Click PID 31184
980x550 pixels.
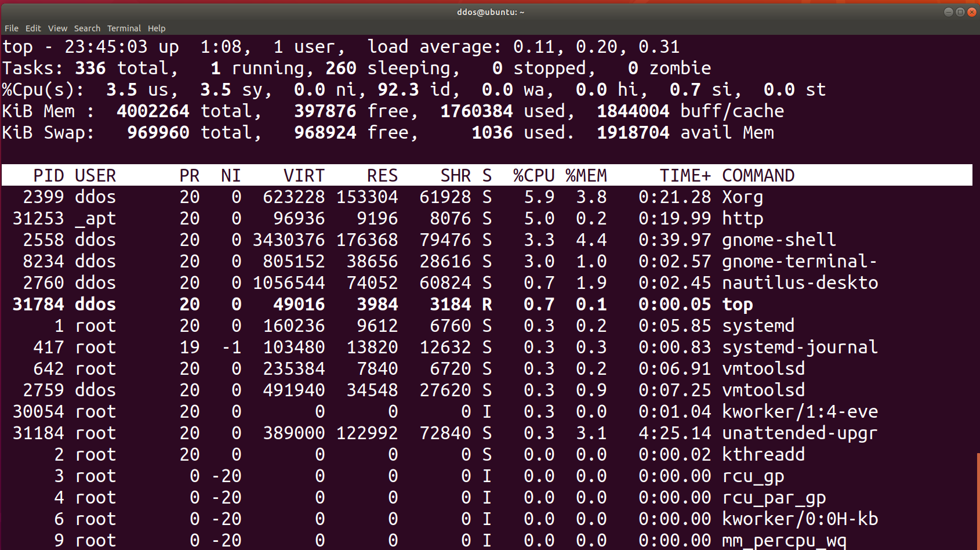coord(38,433)
